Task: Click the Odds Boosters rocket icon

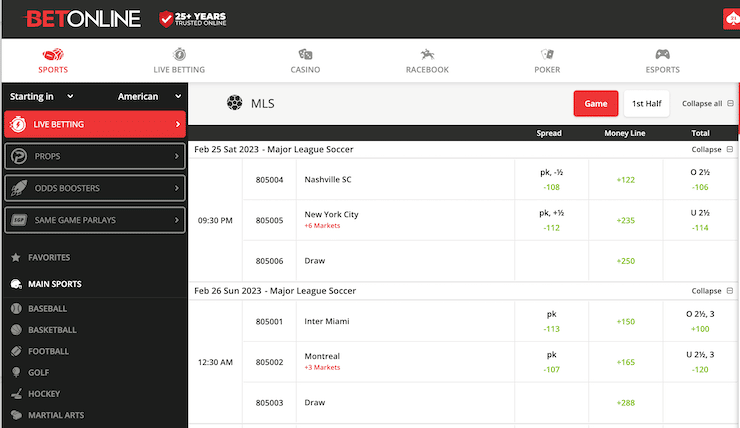Action: pyautogui.click(x=19, y=188)
